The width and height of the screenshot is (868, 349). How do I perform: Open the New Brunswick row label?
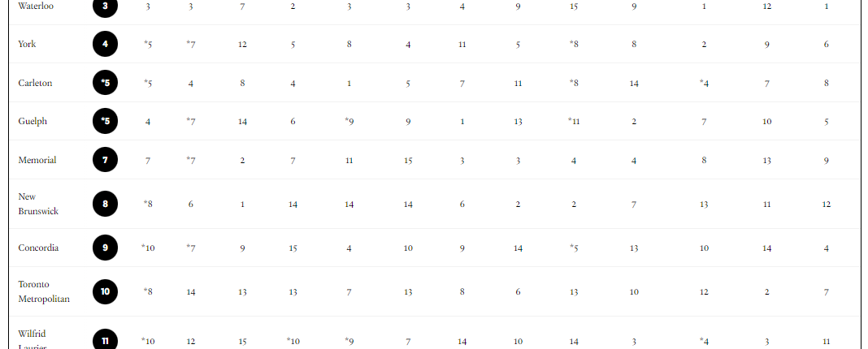(38, 204)
